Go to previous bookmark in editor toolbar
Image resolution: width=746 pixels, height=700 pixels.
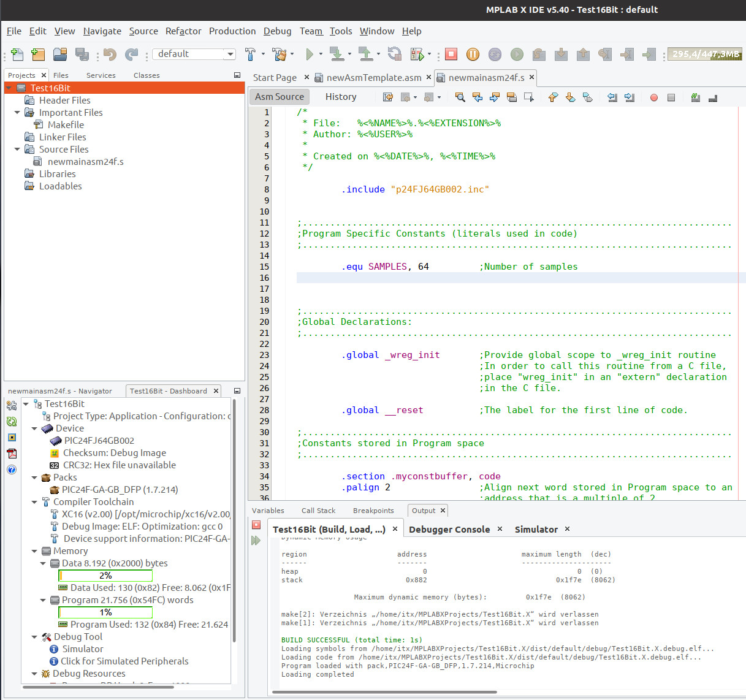click(554, 97)
